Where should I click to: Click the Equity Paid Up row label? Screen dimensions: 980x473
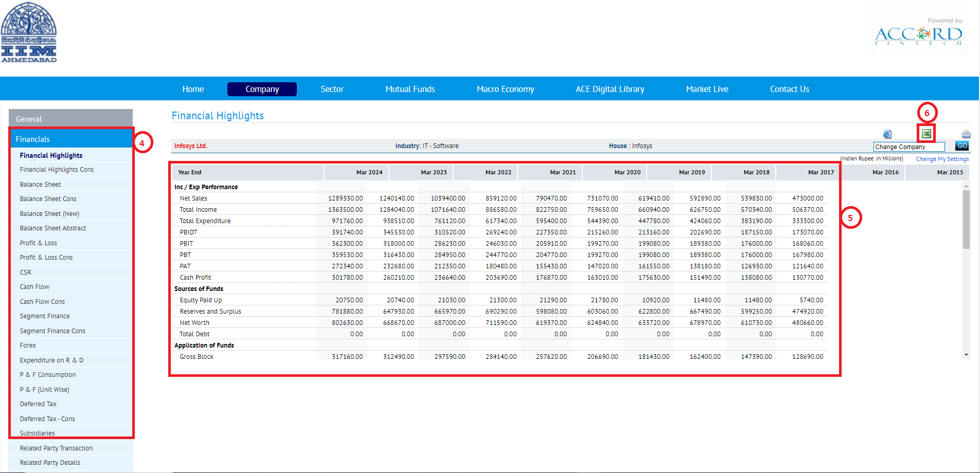point(201,300)
